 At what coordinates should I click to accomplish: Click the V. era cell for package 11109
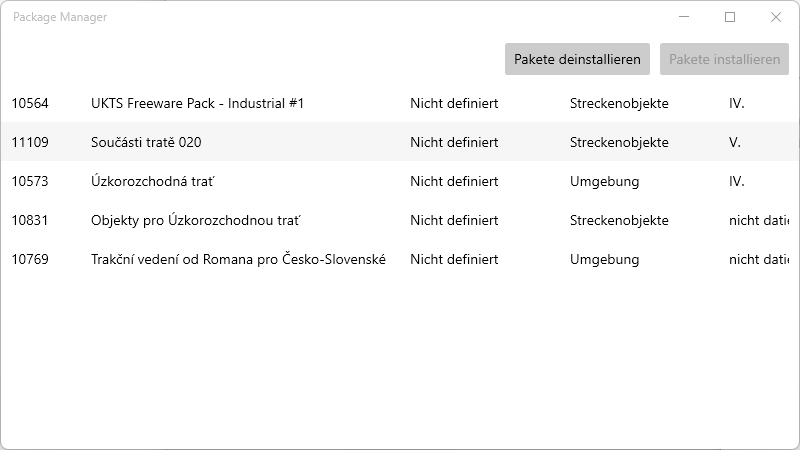[x=735, y=142]
